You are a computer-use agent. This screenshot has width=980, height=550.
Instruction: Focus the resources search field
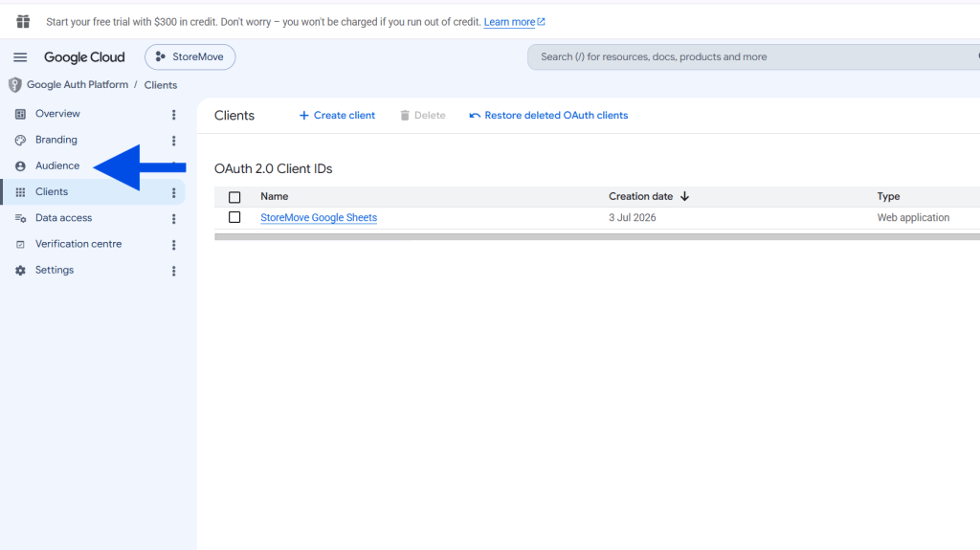pos(753,56)
